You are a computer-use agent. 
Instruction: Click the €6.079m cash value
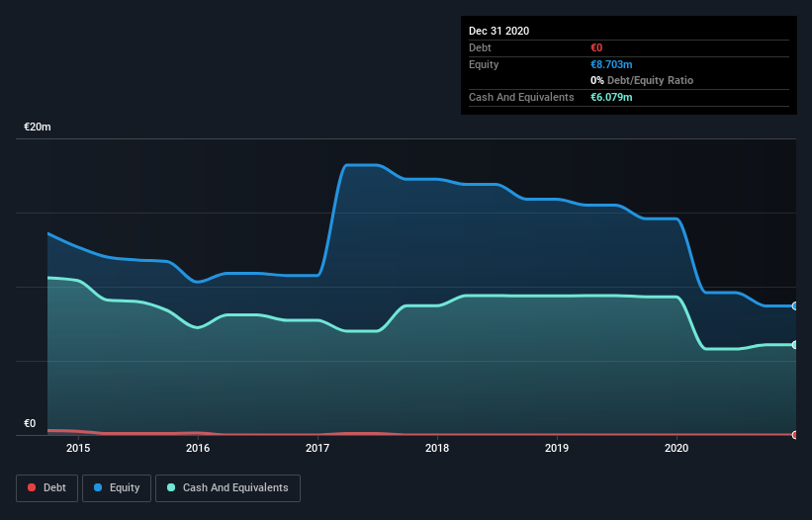point(611,97)
